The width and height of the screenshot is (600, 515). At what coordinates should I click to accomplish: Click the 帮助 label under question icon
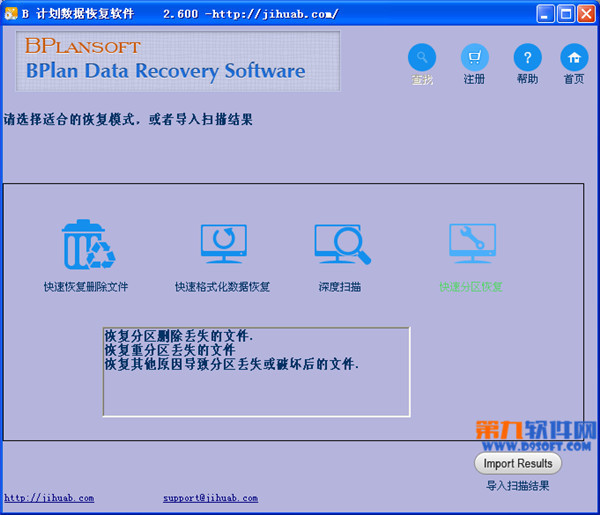point(527,79)
